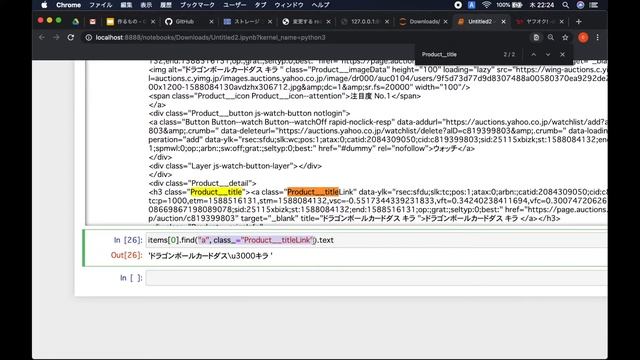Click the clock showing 木 22:24

[542, 5]
